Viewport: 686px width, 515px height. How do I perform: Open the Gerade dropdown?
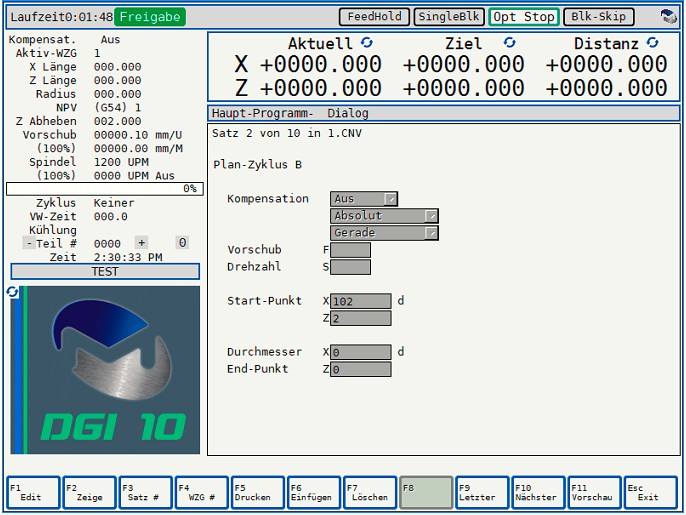384,233
